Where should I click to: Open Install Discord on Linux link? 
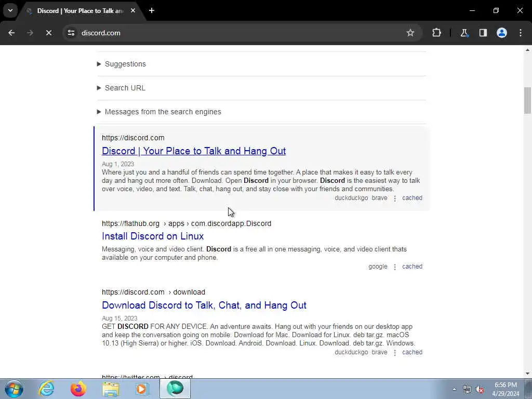(153, 236)
